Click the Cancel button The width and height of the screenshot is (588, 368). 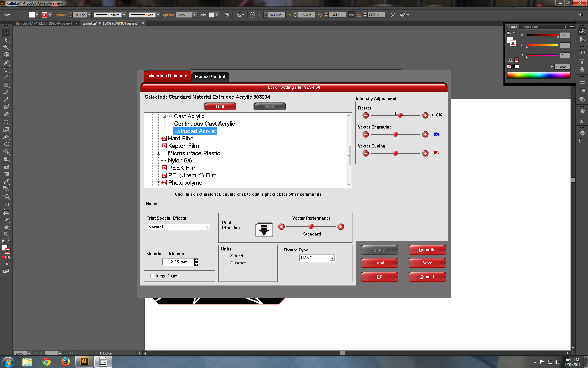coord(427,277)
